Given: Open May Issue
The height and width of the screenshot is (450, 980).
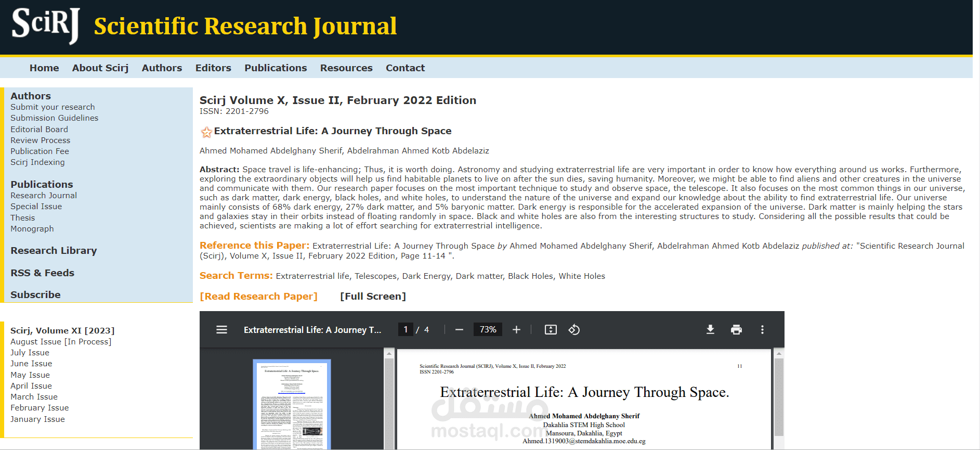Looking at the screenshot, I should [x=30, y=375].
